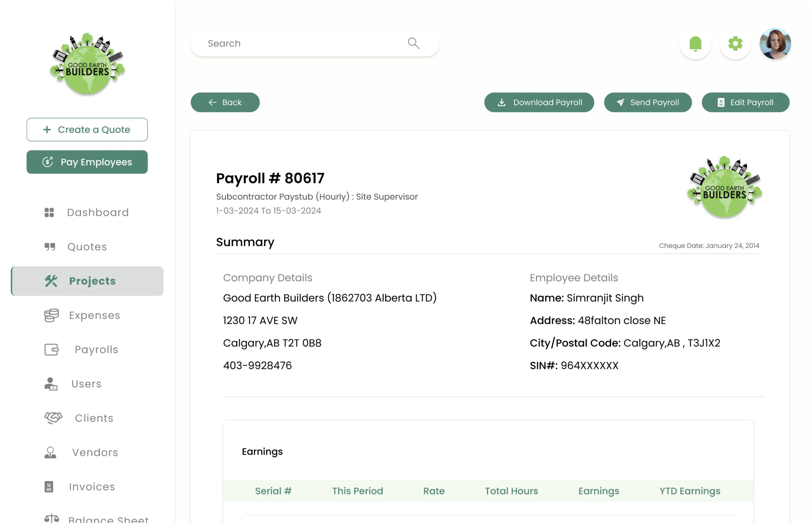This screenshot has height=523, width=812.
Task: Click Edit Payroll button
Action: (x=745, y=103)
